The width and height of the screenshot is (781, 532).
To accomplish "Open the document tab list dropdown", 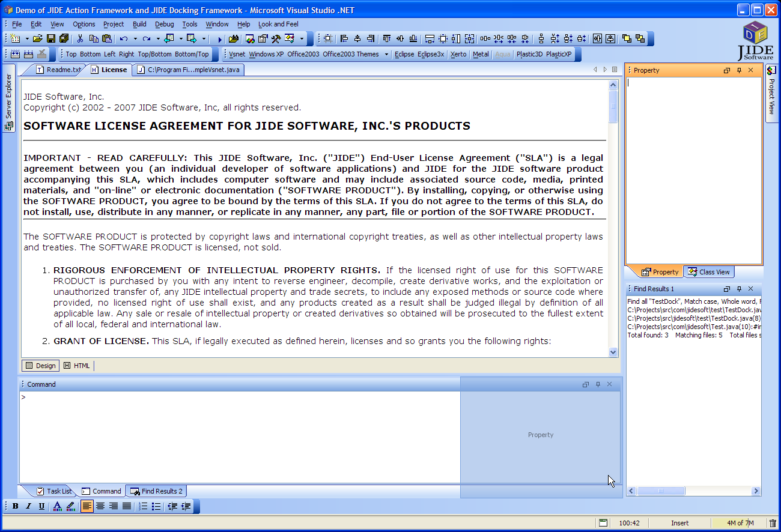I will pyautogui.click(x=615, y=70).
